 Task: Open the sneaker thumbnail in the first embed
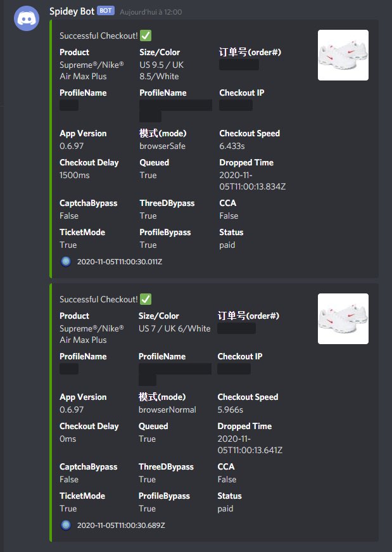(343, 55)
